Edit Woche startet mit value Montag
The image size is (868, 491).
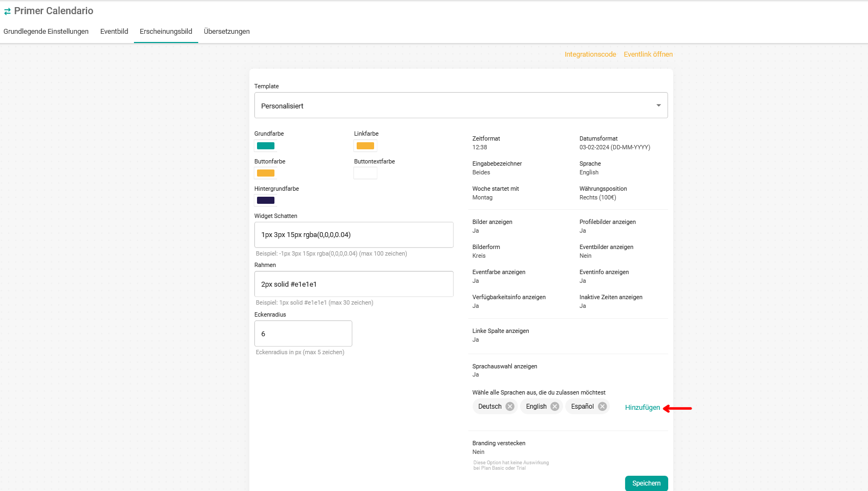click(482, 198)
